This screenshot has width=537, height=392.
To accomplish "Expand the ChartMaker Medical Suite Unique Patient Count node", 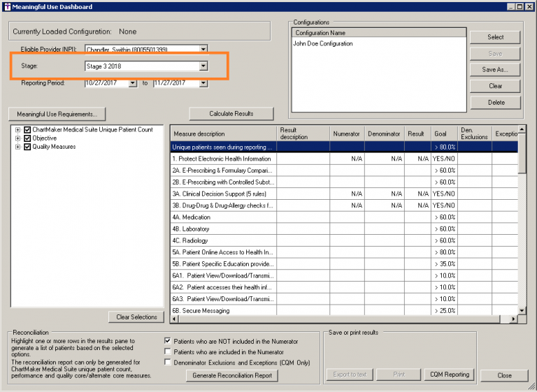I will click(x=17, y=130).
